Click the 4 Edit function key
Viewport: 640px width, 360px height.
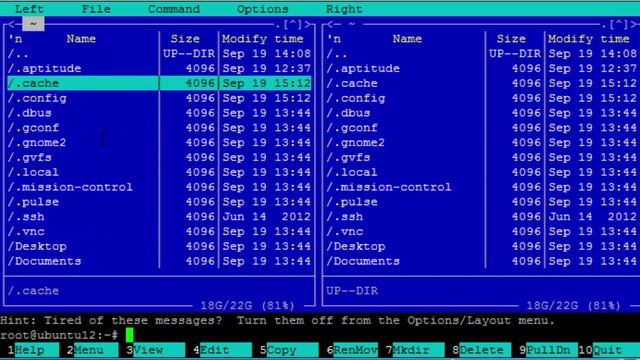(222, 350)
